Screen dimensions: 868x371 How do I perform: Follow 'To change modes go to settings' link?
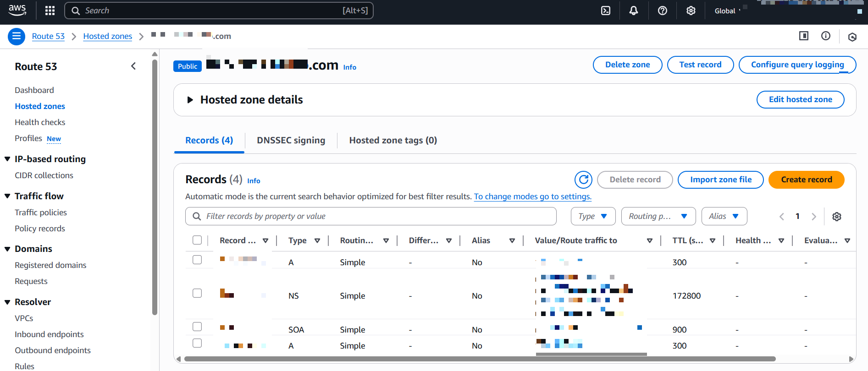tap(532, 196)
